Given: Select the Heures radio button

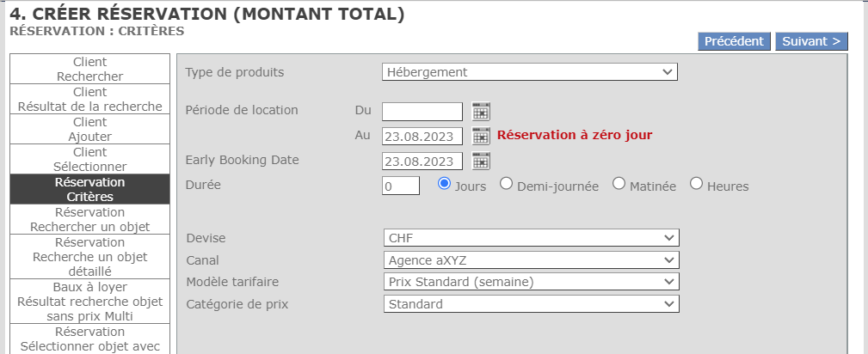Looking at the screenshot, I should click(x=696, y=184).
